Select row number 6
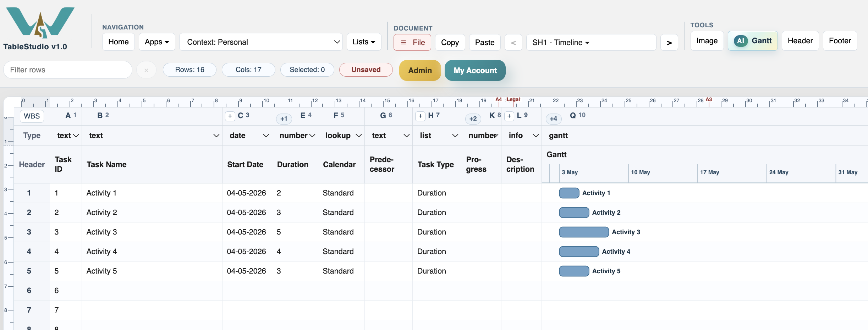The width and height of the screenshot is (868, 330). coord(29,291)
